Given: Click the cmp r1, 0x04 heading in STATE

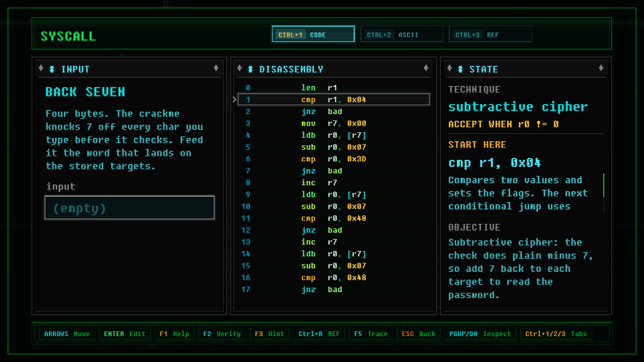Looking at the screenshot, I should [495, 163].
